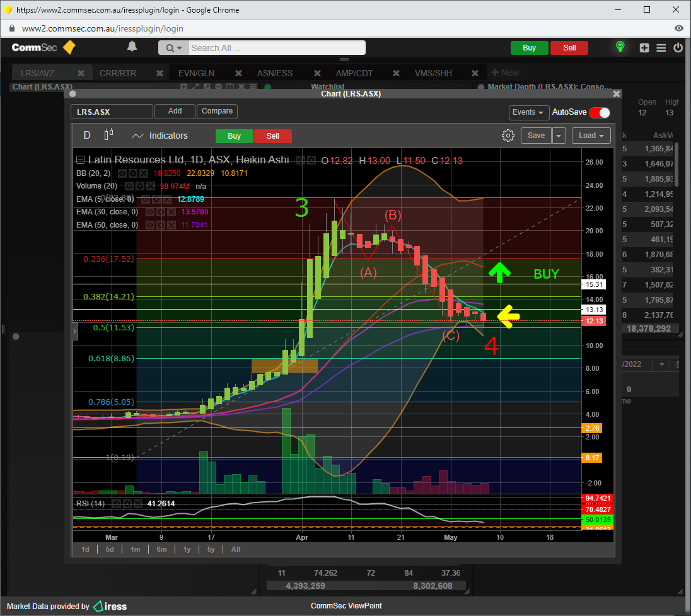Open the Events dropdown
Screen dimensions: 691x616
click(x=528, y=112)
